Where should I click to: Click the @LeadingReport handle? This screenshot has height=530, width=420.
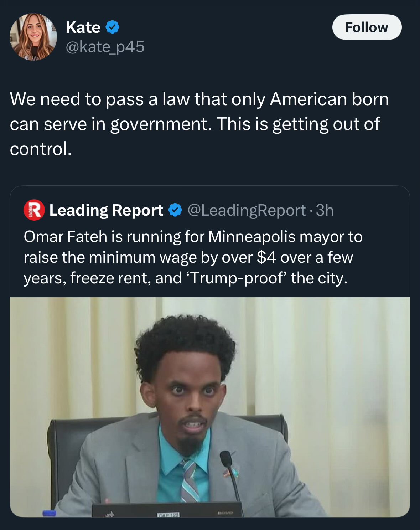(247, 210)
